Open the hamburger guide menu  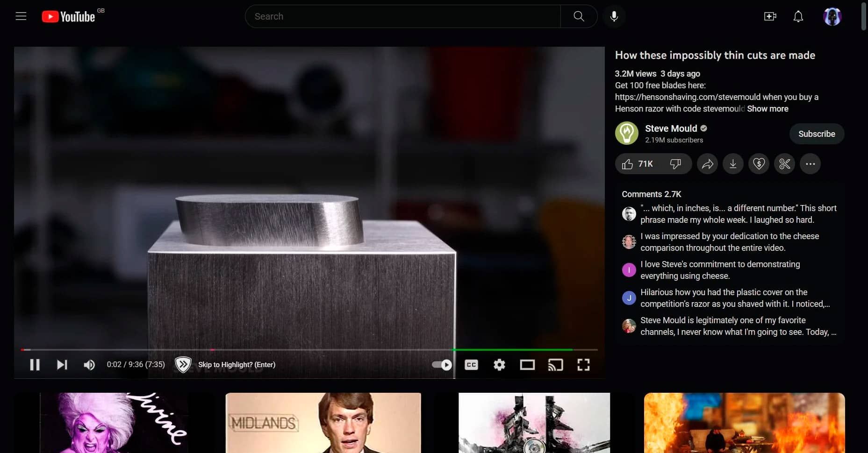click(x=21, y=16)
